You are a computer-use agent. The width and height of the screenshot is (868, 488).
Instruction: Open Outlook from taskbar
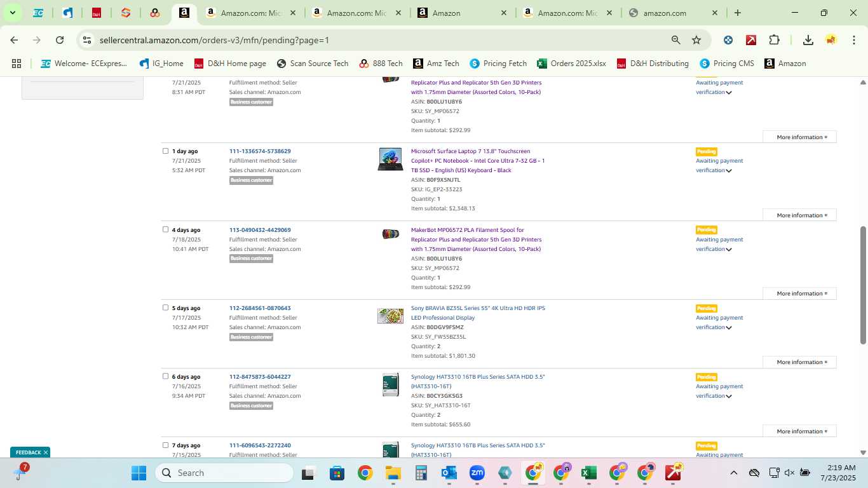pos(449,473)
